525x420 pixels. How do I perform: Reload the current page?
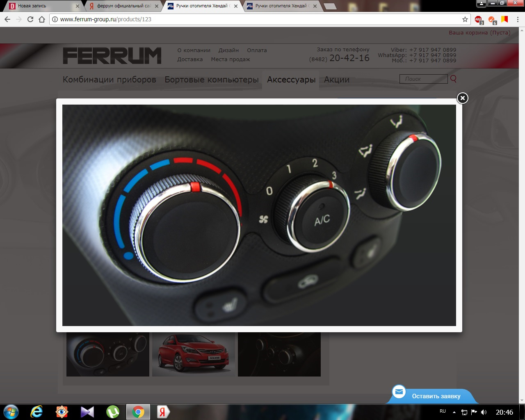[30, 19]
